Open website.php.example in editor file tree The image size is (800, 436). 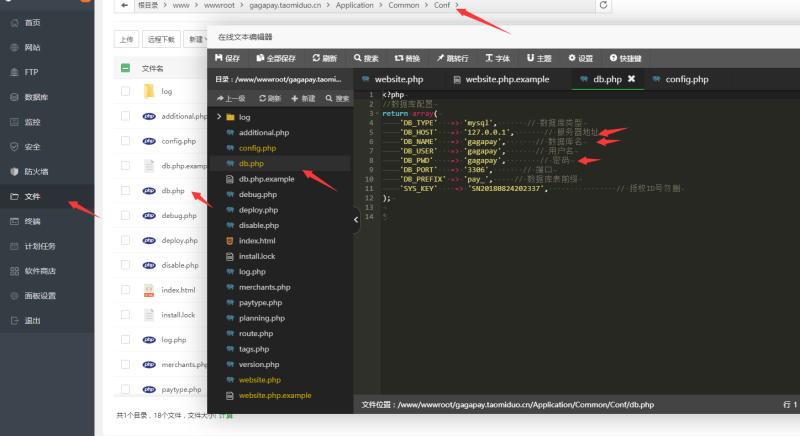(x=274, y=395)
